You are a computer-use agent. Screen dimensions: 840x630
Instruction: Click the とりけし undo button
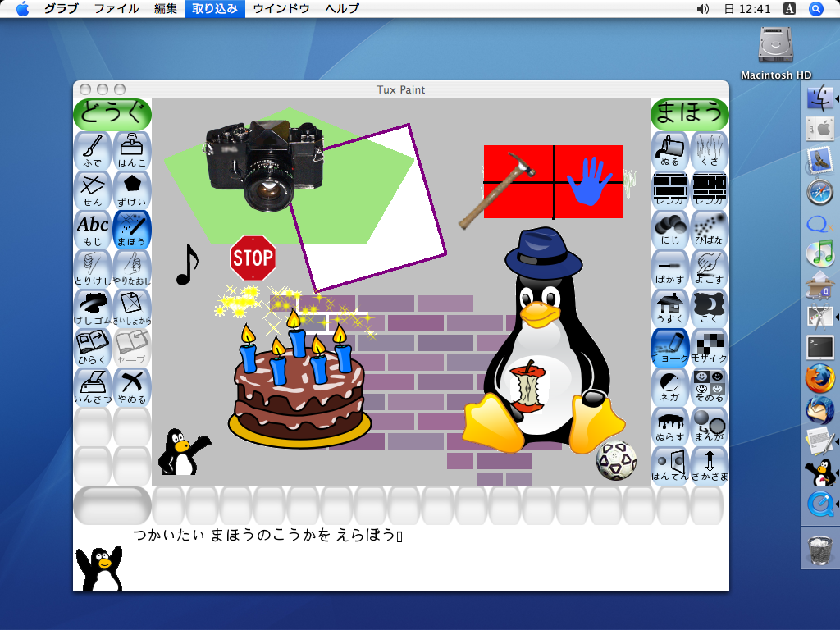tap(93, 269)
